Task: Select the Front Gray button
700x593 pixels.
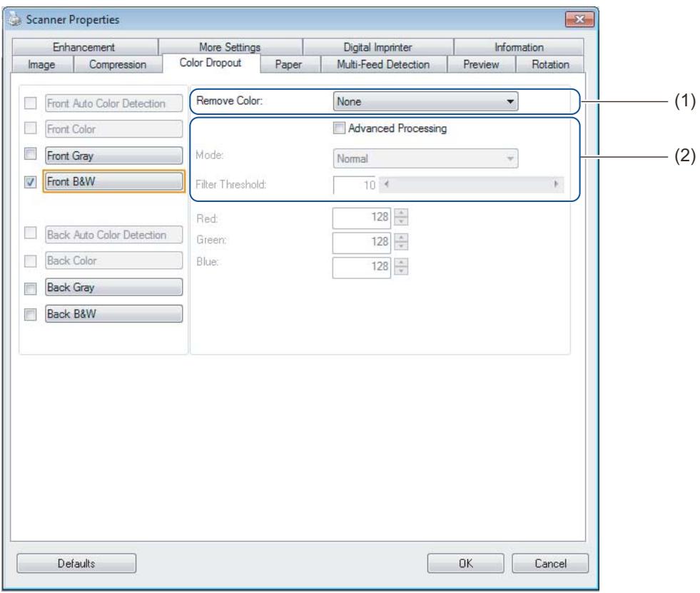Action: point(114,156)
